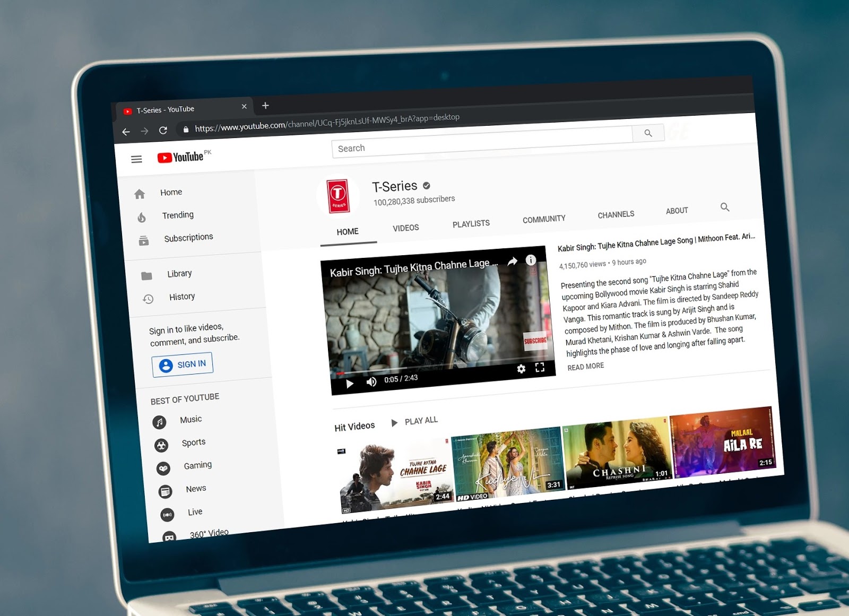The width and height of the screenshot is (849, 616).
Task: Click the address bar URL
Action: click(x=327, y=123)
